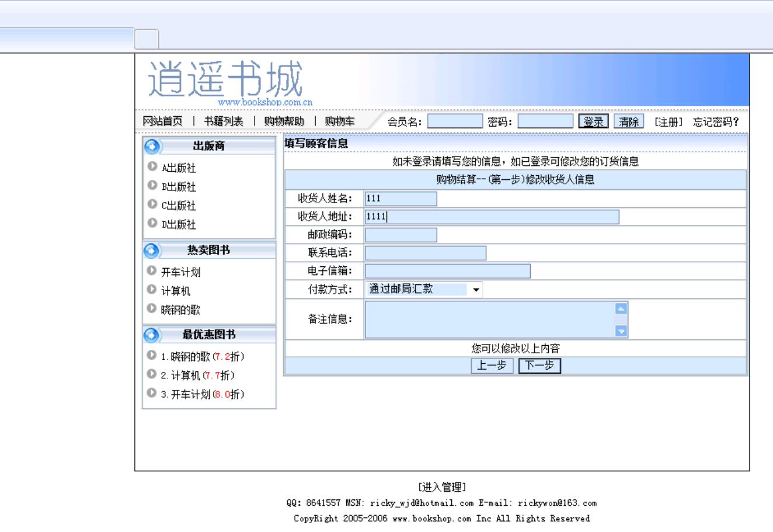Click the 收货人姓名 field containing 111

click(401, 199)
